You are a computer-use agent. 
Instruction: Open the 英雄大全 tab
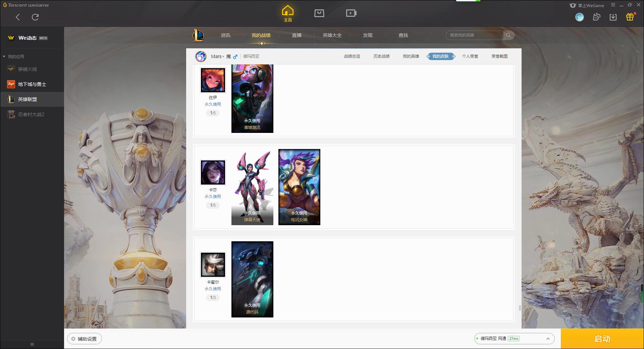(332, 35)
